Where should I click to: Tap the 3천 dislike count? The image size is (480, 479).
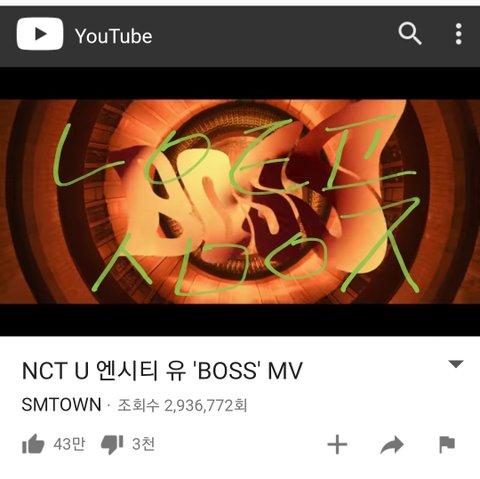coord(143,444)
